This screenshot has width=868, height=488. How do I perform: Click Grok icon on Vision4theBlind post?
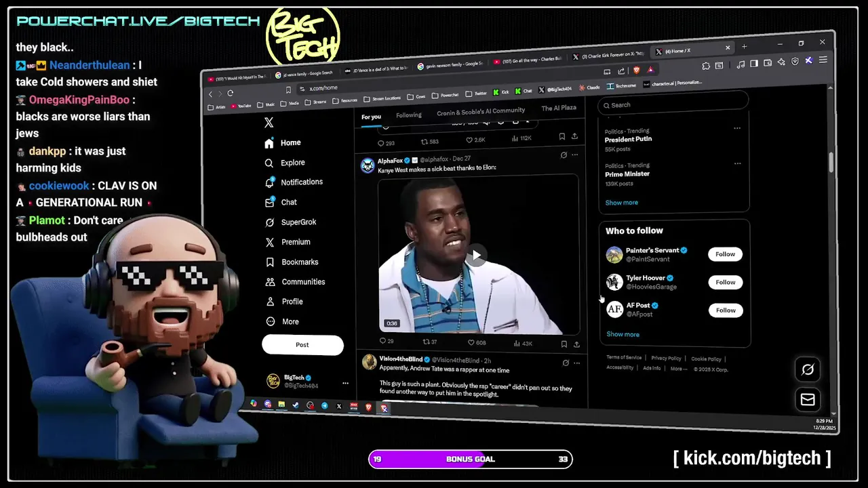click(566, 363)
